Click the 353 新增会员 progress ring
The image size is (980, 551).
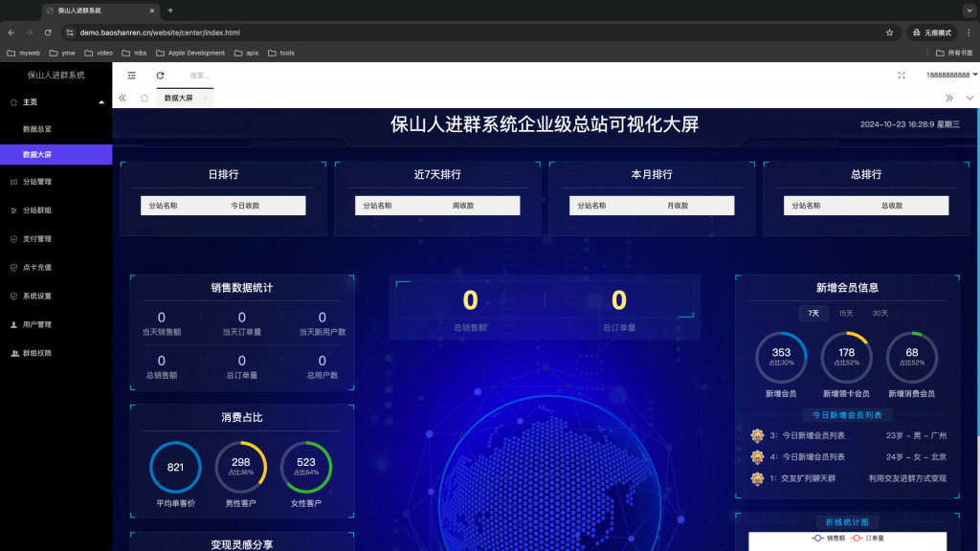(781, 358)
